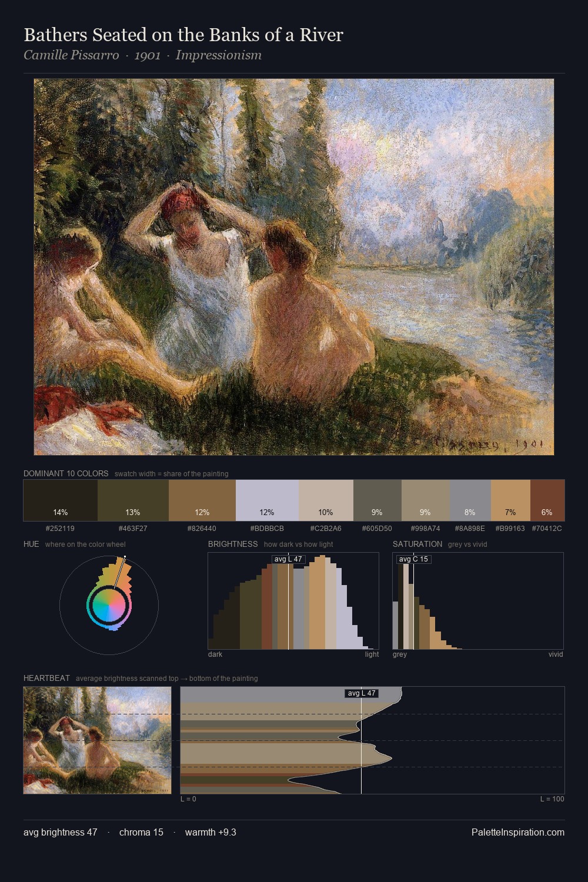Screen dimensions: 588x882
Task: Click the hex code #998A74 text
Action: click(x=425, y=529)
